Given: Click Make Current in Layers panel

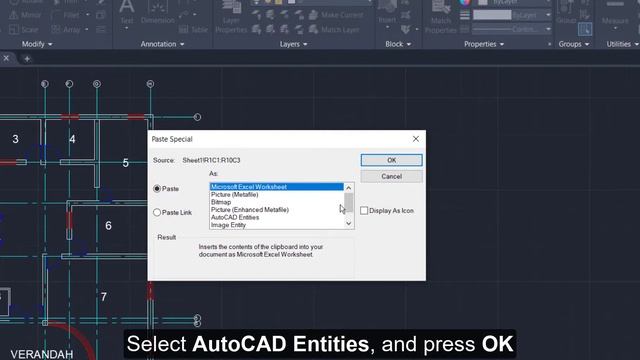Looking at the screenshot, I should (x=336, y=16).
